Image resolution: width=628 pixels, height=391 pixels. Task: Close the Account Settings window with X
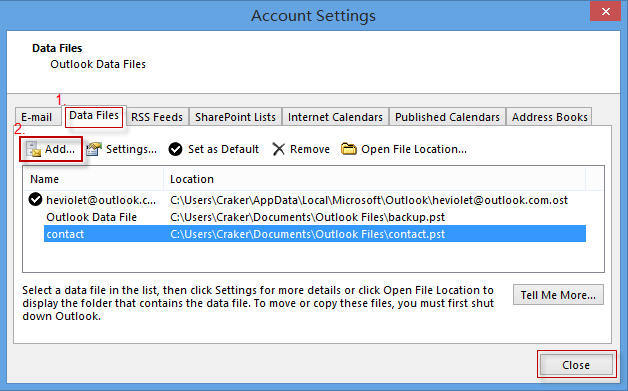pyautogui.click(x=606, y=12)
